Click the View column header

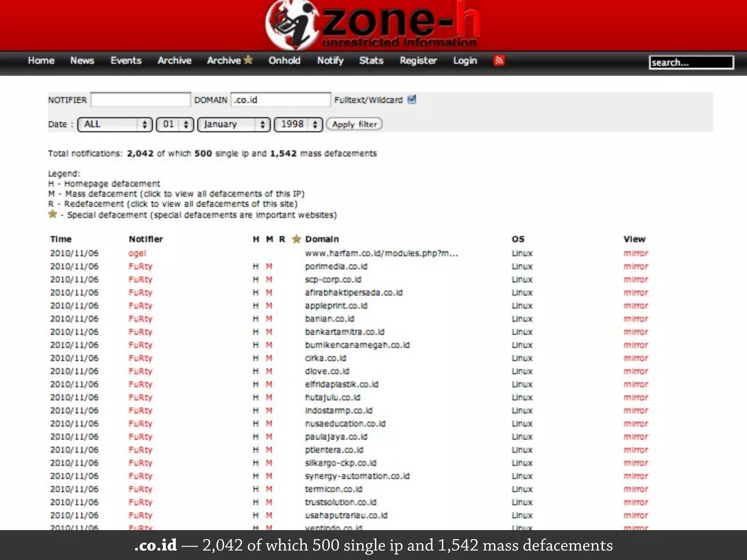[x=635, y=239]
